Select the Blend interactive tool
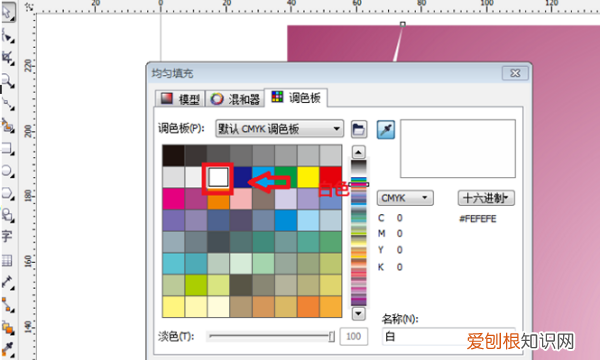This screenshot has width=600, height=360. [8, 327]
